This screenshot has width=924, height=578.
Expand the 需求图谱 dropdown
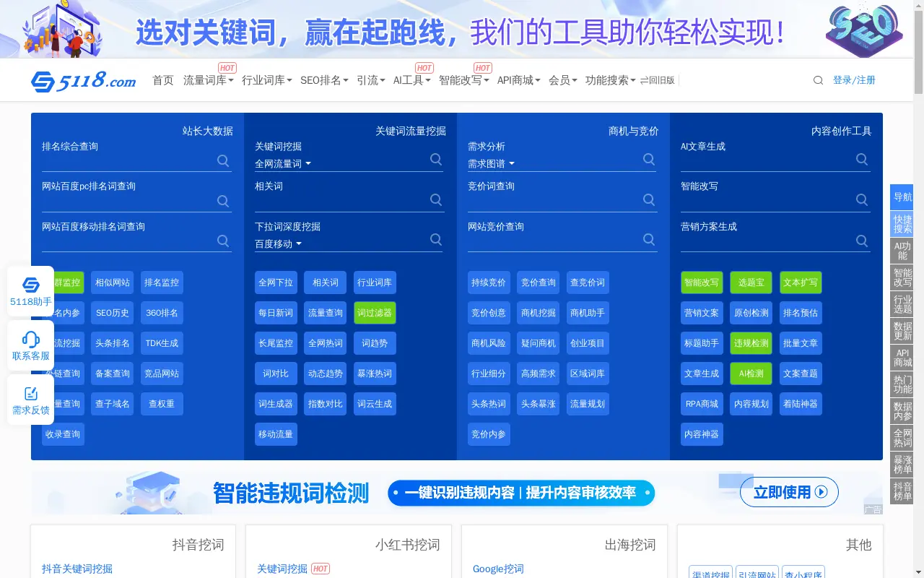tap(491, 164)
